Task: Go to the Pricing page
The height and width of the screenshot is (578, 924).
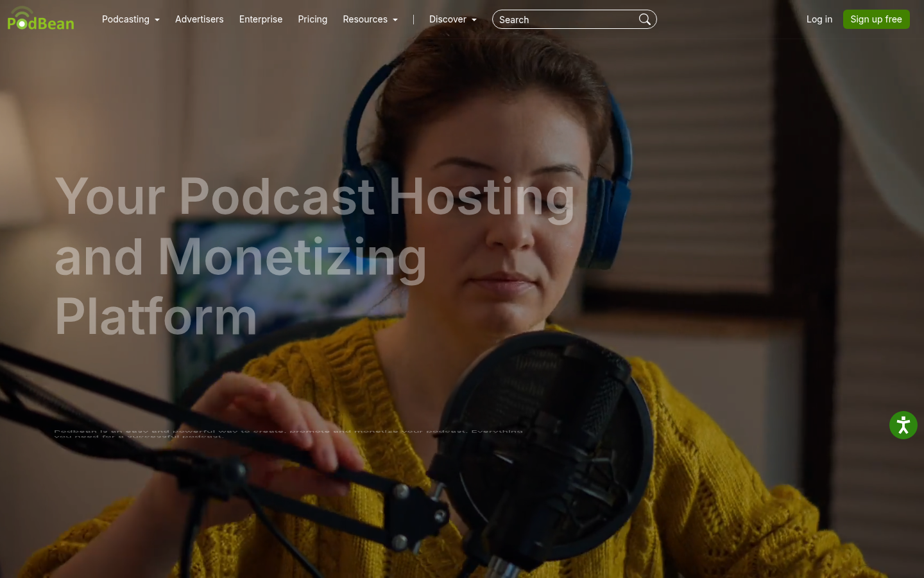Action: (x=312, y=19)
